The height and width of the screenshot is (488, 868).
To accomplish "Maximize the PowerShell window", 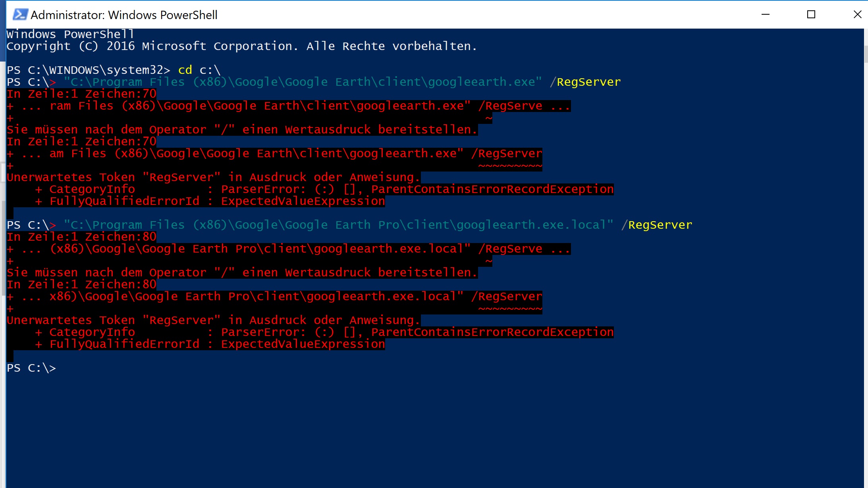I will click(x=811, y=15).
